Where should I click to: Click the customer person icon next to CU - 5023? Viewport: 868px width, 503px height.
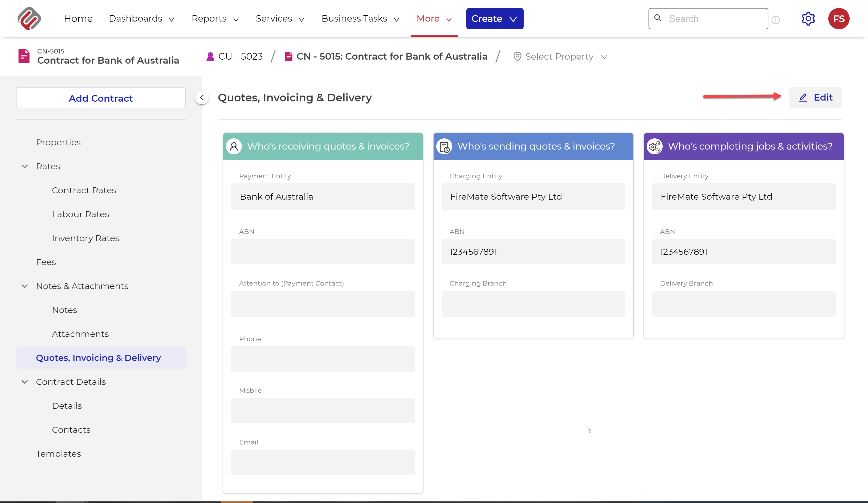[x=210, y=56]
